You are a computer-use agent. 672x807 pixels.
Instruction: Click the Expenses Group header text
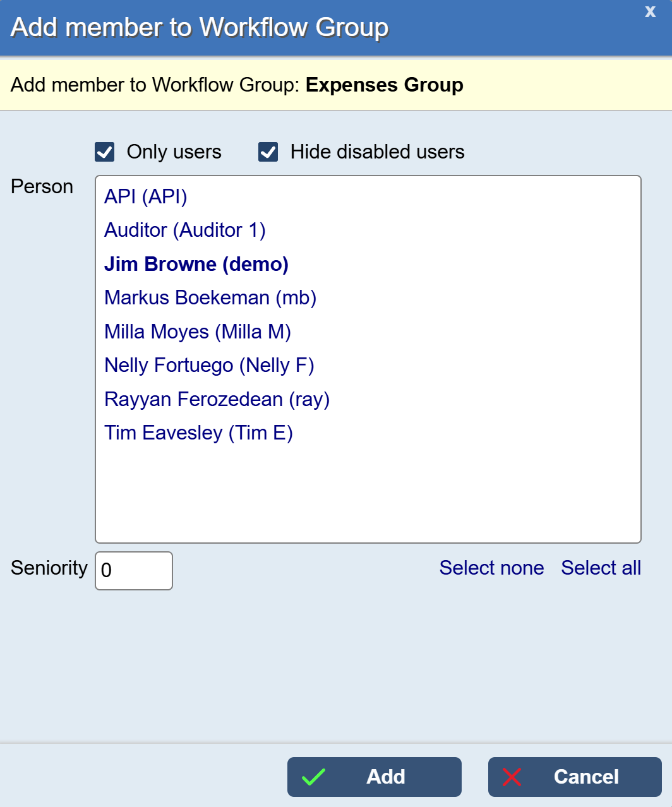384,85
